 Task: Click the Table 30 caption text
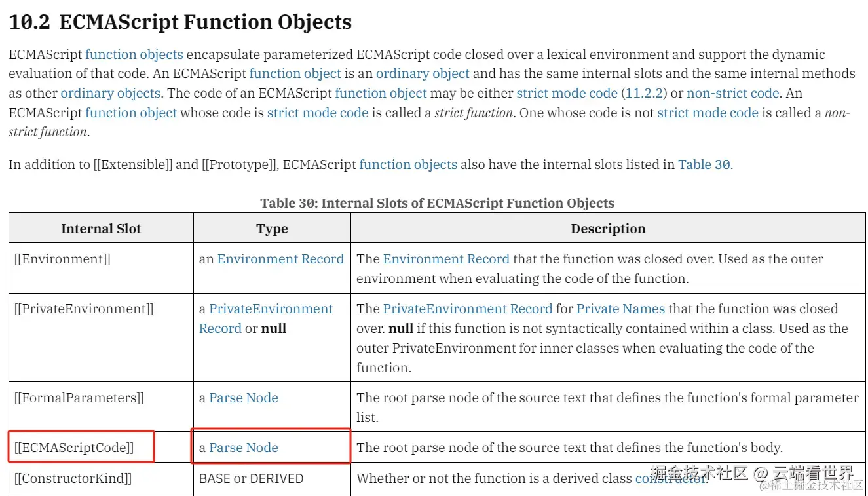[x=437, y=203]
